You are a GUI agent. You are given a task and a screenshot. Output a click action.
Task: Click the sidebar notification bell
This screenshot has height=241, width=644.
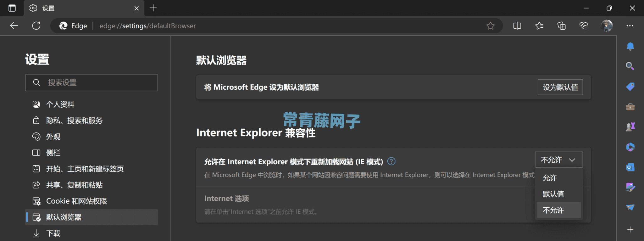[x=630, y=47]
